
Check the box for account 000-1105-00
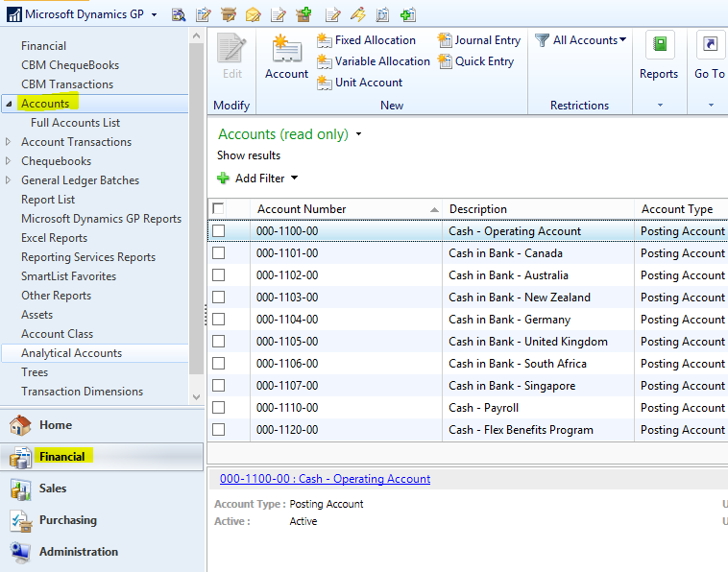[219, 342]
